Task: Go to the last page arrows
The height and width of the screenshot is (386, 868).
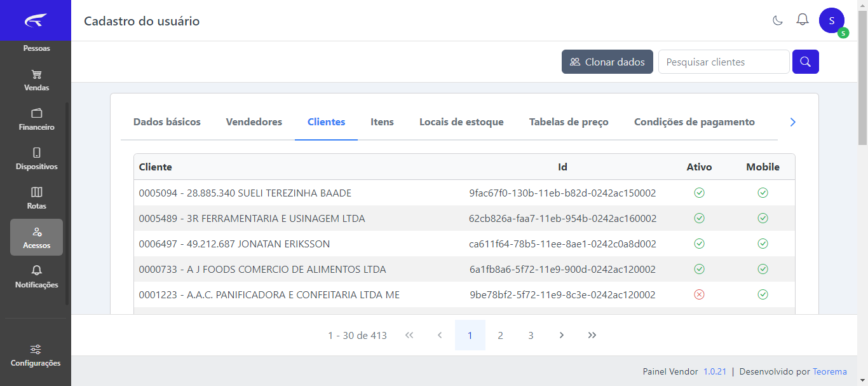Action: click(592, 335)
